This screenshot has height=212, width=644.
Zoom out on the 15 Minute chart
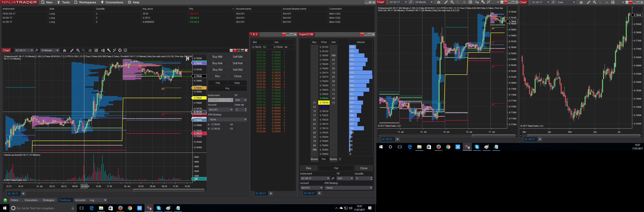[83, 50]
